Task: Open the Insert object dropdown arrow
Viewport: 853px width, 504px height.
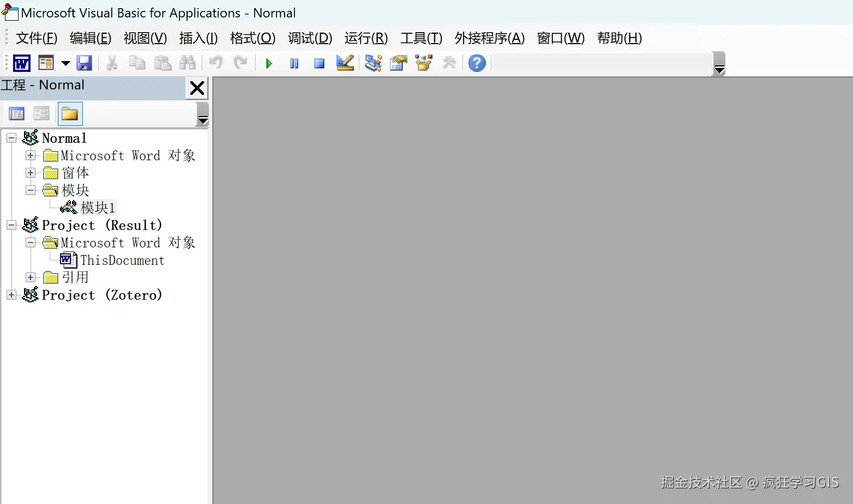Action: [x=65, y=63]
